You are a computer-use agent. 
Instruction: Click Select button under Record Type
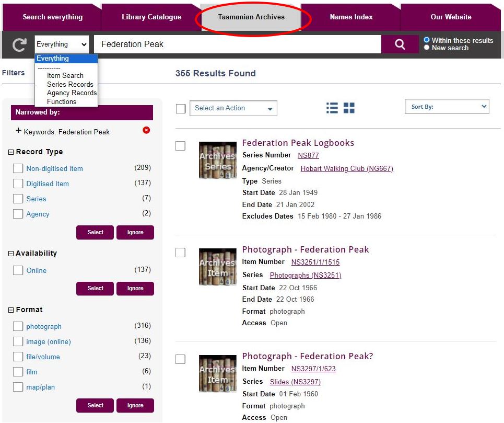click(x=95, y=232)
